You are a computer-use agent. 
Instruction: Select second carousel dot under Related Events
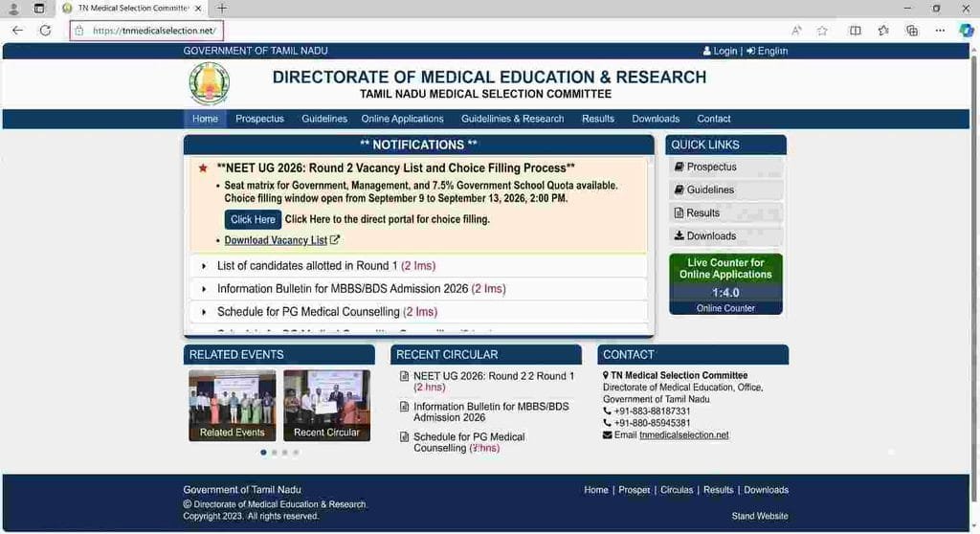tap(275, 452)
